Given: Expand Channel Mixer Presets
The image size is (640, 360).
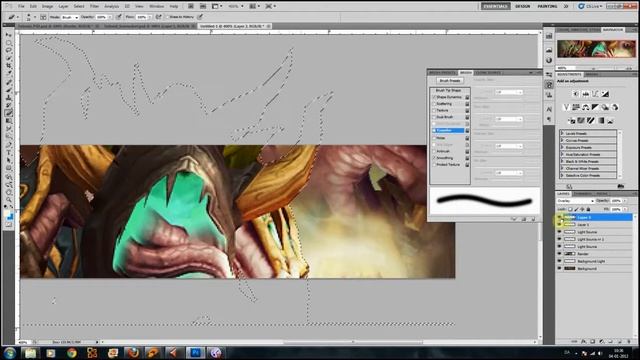Looking at the screenshot, I should [562, 168].
